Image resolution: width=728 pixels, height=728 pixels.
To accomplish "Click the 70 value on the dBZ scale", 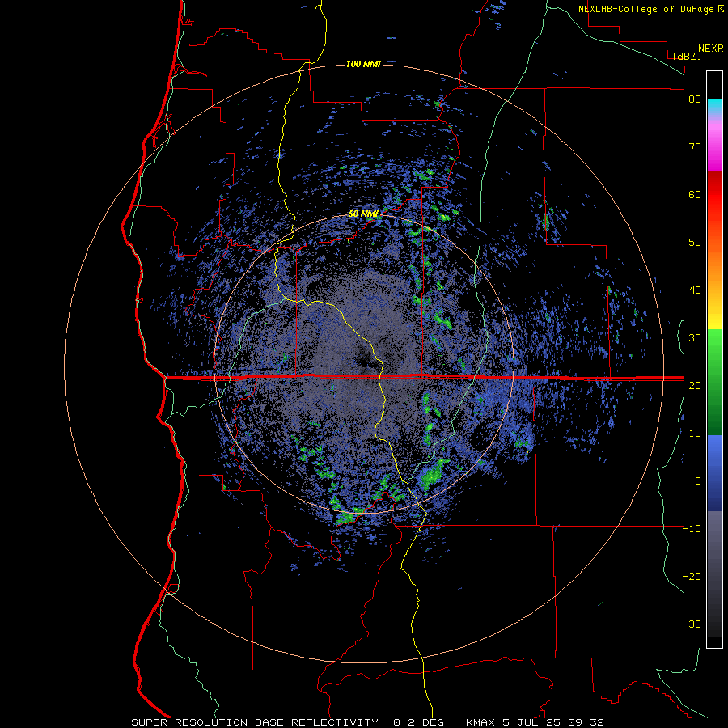I will click(695, 146).
